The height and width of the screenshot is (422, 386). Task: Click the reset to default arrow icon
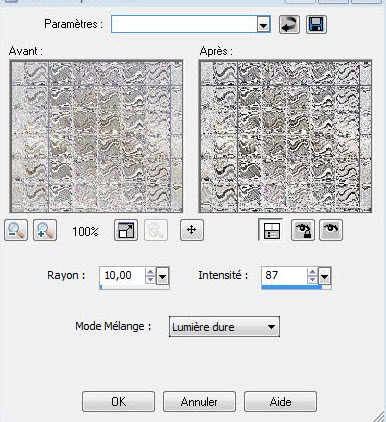click(x=289, y=24)
